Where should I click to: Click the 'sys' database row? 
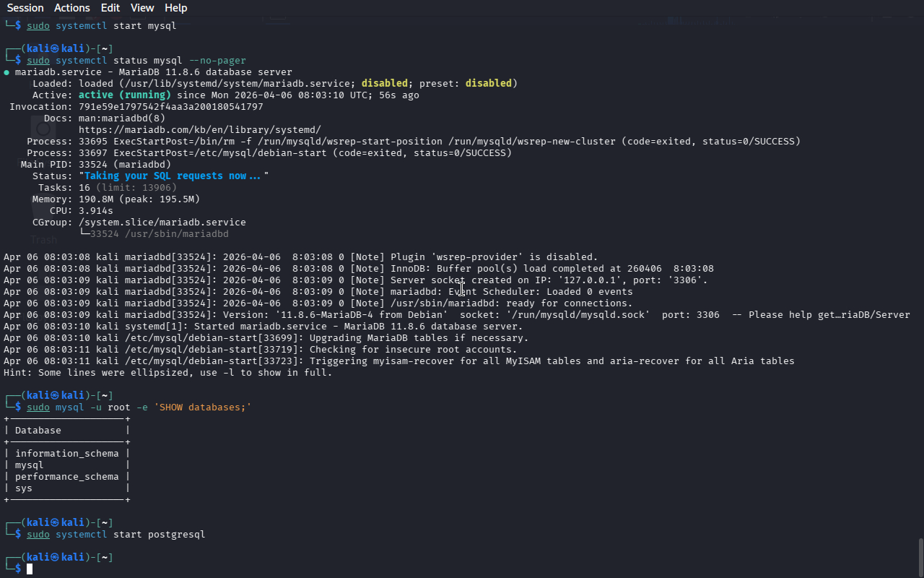pos(24,488)
